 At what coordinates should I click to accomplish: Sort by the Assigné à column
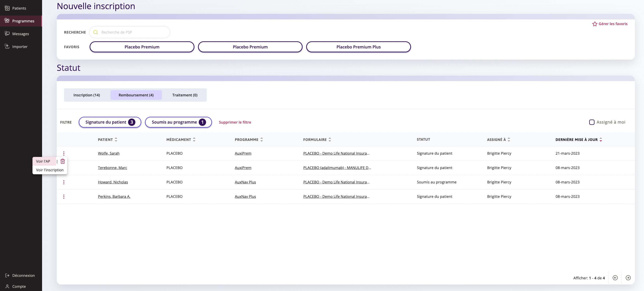tap(509, 140)
